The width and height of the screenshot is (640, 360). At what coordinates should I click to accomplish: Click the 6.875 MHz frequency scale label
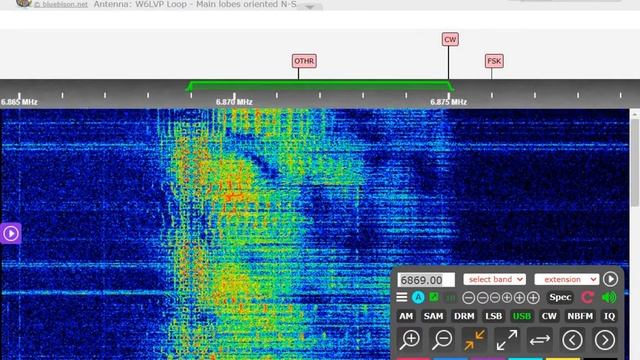448,102
